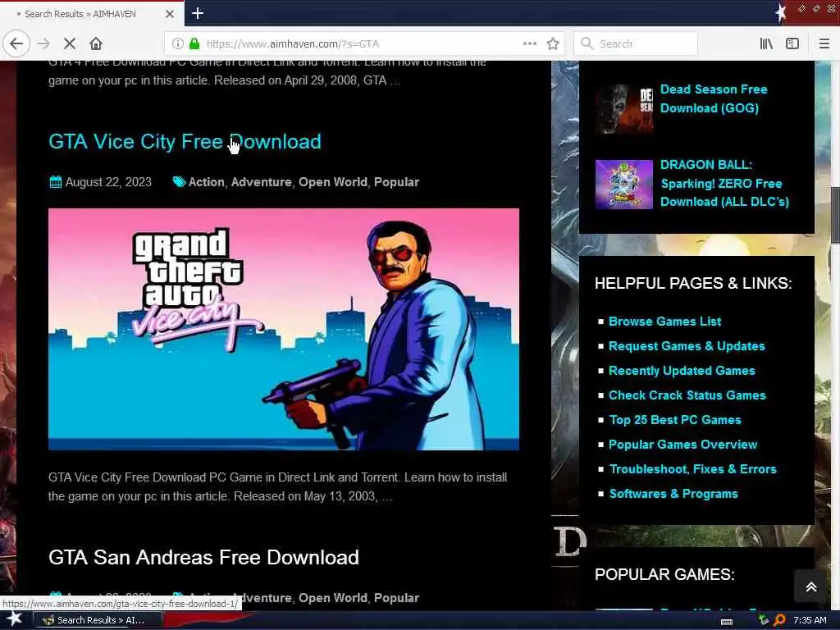Image resolution: width=840 pixels, height=630 pixels.
Task: Open DRAGON BALL Sparking! ZERO download link
Action: [x=724, y=183]
